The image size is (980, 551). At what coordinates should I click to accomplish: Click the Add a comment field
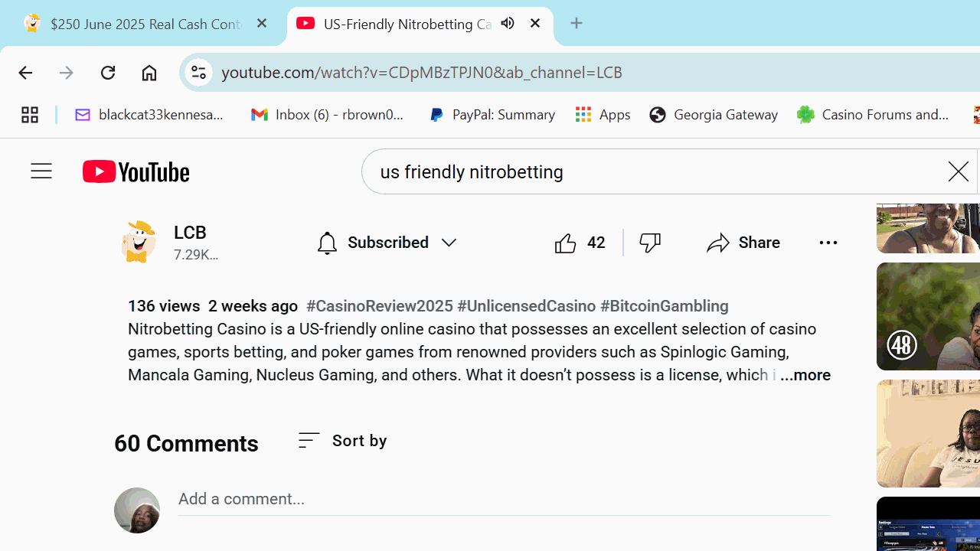504,499
